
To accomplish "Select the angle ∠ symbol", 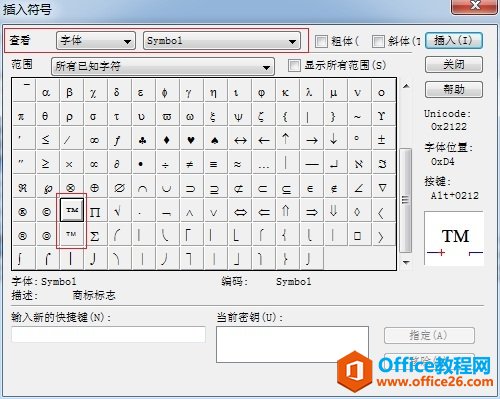I will 359,187.
